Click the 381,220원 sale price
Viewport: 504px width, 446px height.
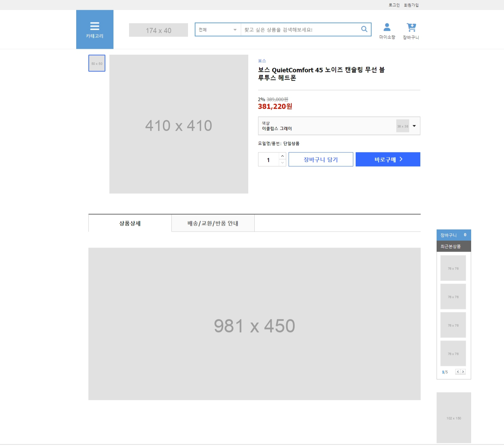[275, 106]
